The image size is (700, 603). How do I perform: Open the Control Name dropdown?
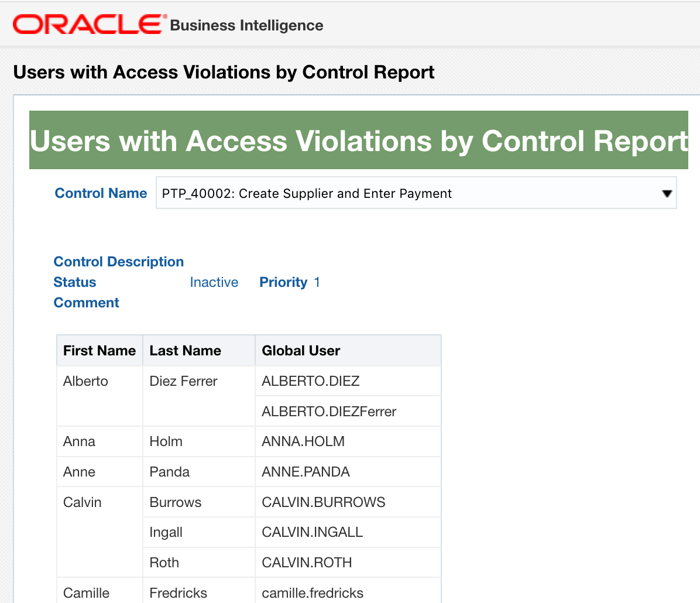pos(416,193)
